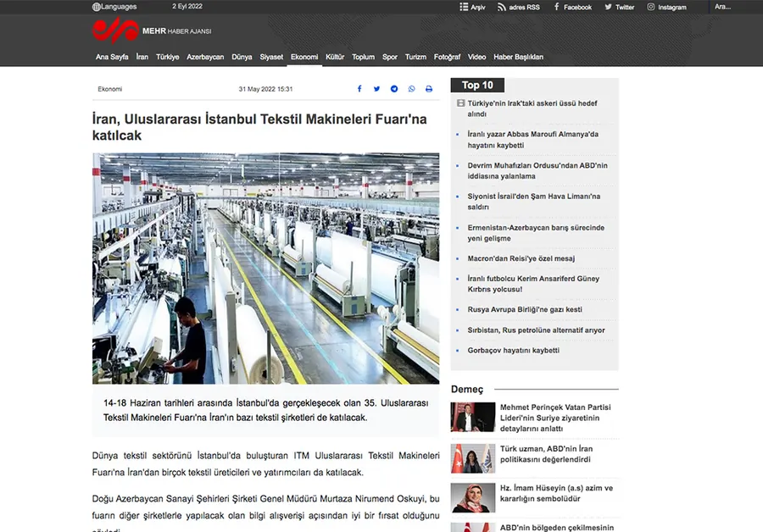The width and height of the screenshot is (763, 532).
Task: Open İranlı futbolcu Kerim Ansariferd headline
Action: click(x=533, y=284)
